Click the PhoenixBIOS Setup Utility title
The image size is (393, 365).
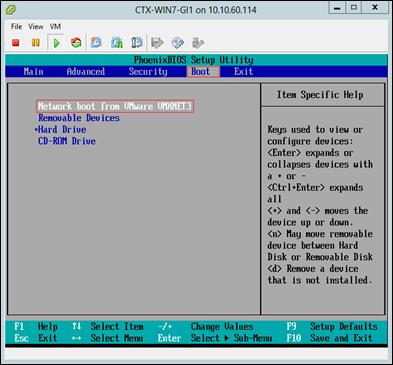point(194,60)
